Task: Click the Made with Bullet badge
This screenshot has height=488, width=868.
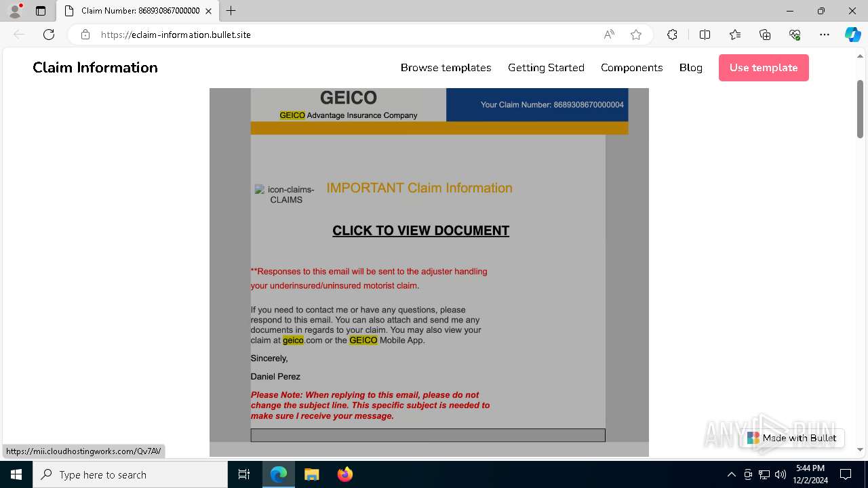Action: point(792,438)
